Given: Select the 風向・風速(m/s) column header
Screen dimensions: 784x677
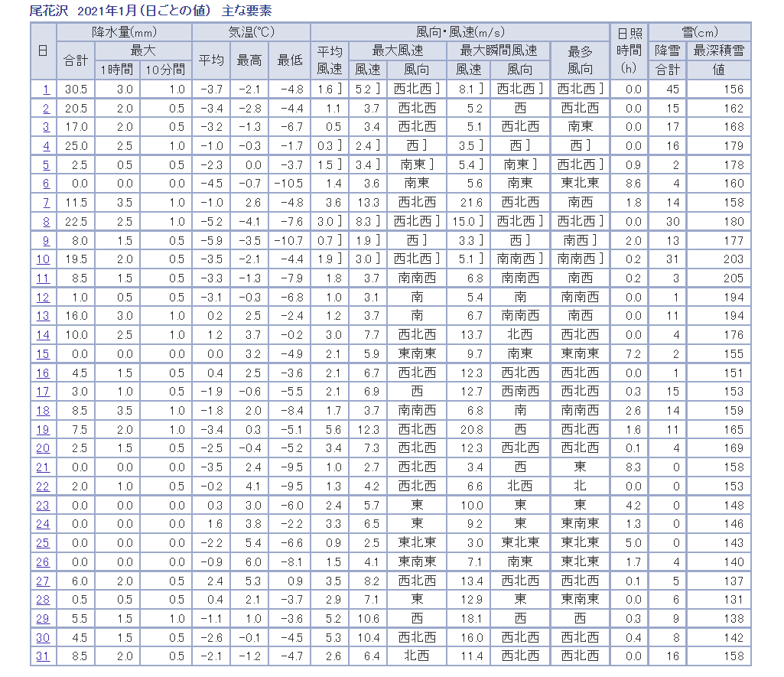Looking at the screenshot, I should pyautogui.click(x=460, y=32).
